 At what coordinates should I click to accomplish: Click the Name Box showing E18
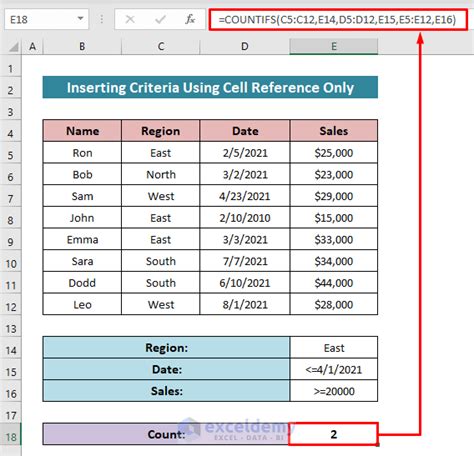pyautogui.click(x=46, y=19)
